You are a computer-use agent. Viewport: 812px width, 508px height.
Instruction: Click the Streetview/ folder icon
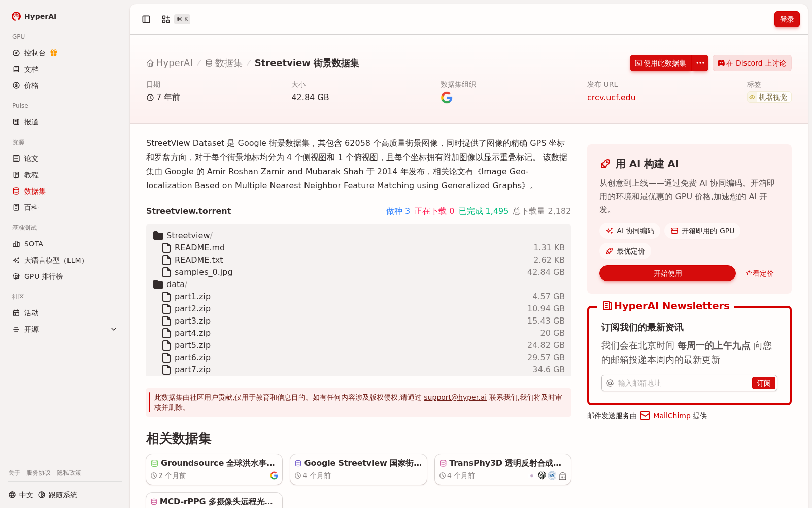point(158,236)
